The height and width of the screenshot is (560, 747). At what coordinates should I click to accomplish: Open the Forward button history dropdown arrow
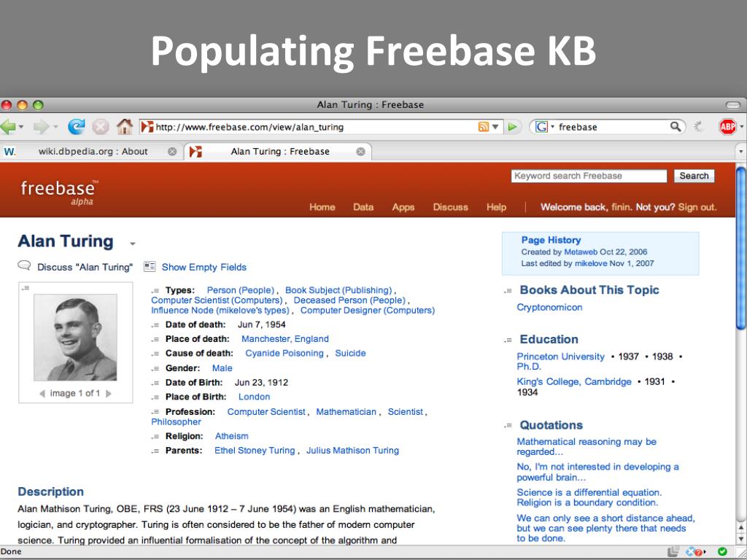coord(55,127)
